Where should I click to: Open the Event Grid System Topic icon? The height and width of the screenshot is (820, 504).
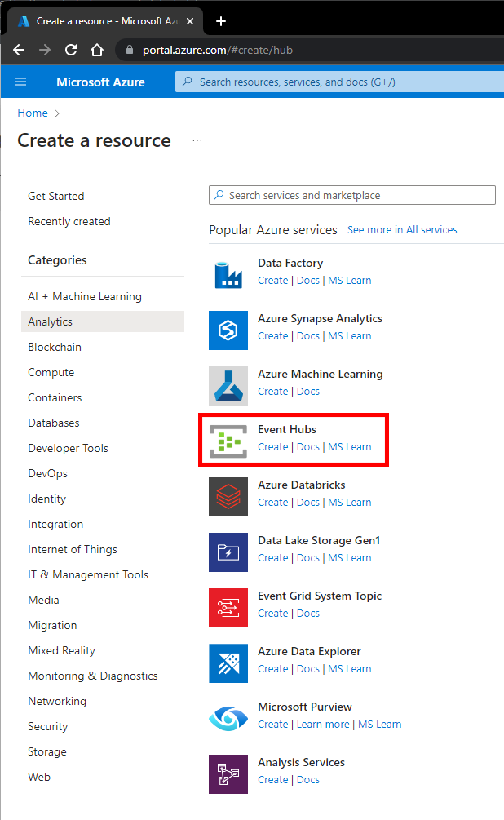(228, 608)
